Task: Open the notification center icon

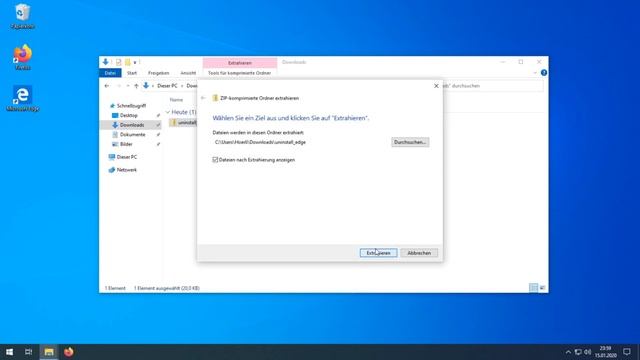Action: coord(627,352)
